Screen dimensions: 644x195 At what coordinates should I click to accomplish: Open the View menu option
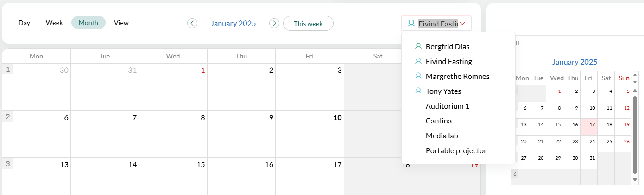click(x=121, y=23)
